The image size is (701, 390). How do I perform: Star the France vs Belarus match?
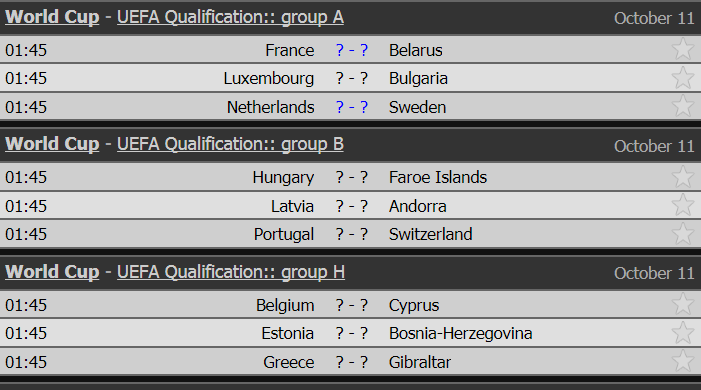tap(683, 49)
